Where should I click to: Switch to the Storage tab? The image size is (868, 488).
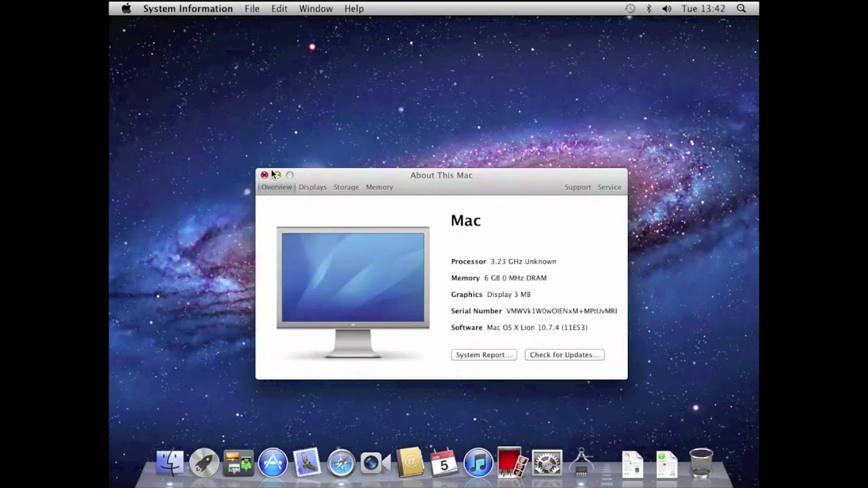(x=346, y=187)
